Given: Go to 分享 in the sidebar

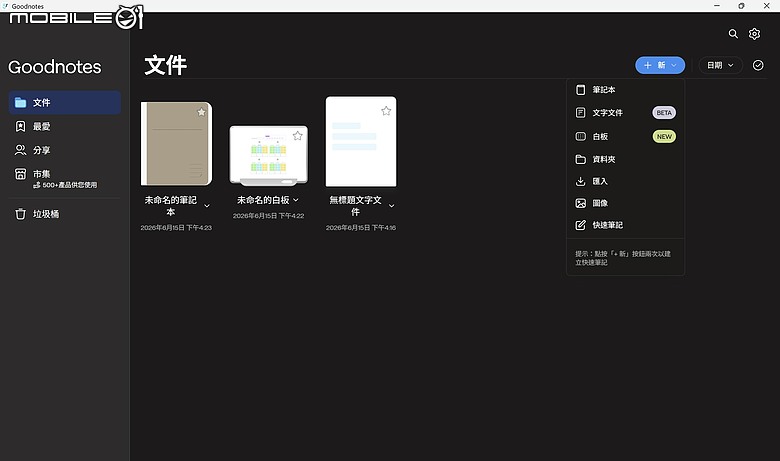Looking at the screenshot, I should tap(65, 150).
